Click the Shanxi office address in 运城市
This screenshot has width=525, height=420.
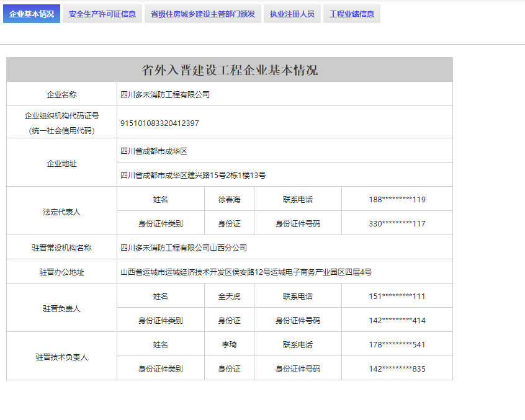click(x=246, y=272)
